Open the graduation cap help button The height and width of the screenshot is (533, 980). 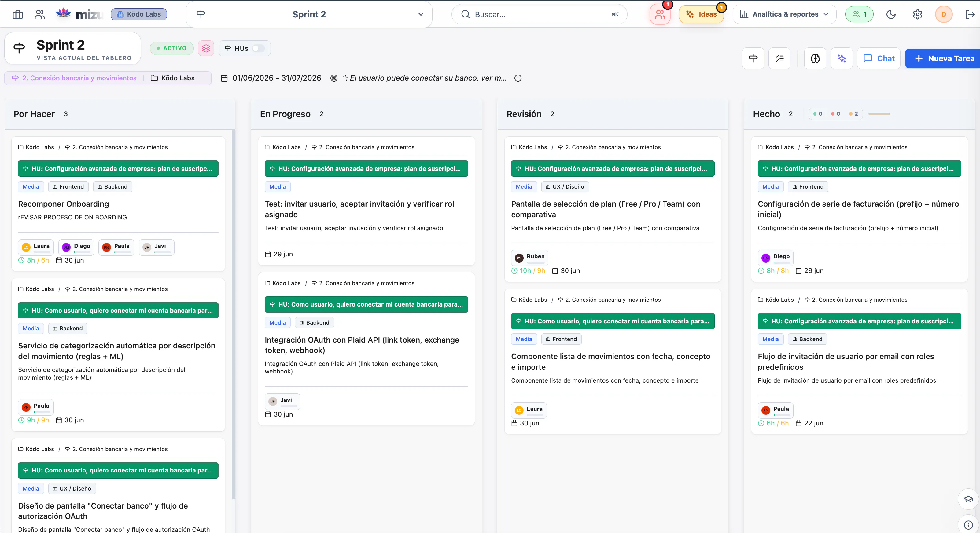click(968, 499)
